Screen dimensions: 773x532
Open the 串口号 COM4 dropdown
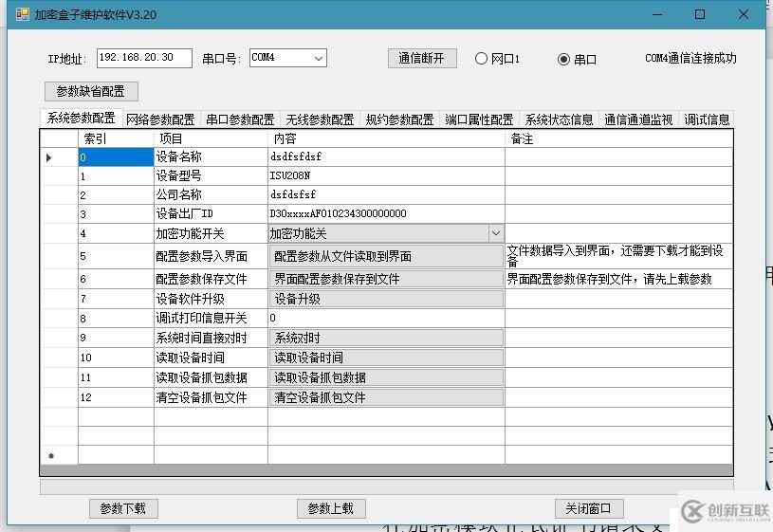click(319, 58)
